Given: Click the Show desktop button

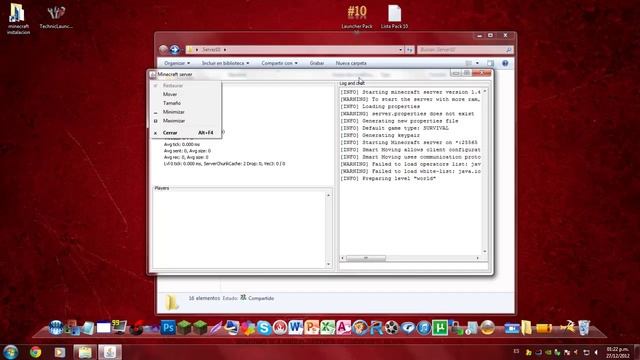Looking at the screenshot, I should click(x=637, y=352).
